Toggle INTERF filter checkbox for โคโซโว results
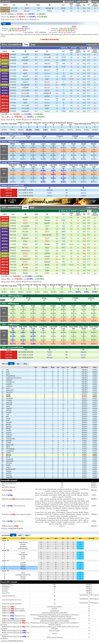 [x=69, y=211]
